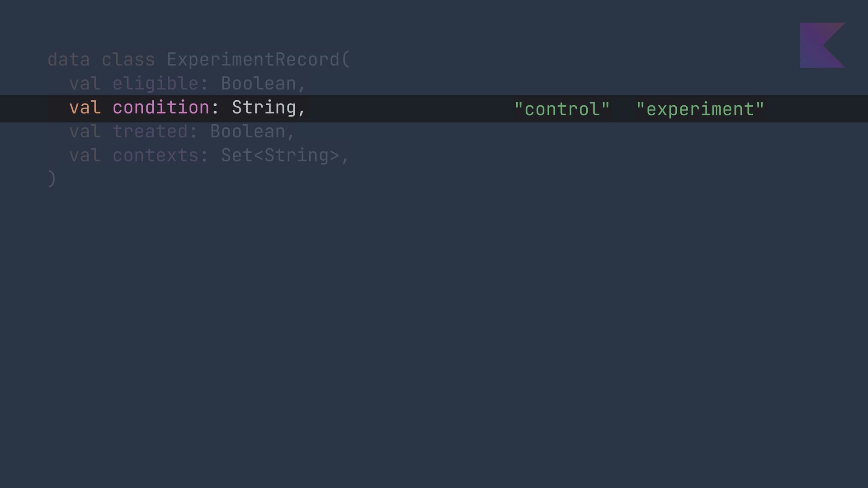Click the treated property name
This screenshot has height=488, width=868.
click(150, 131)
